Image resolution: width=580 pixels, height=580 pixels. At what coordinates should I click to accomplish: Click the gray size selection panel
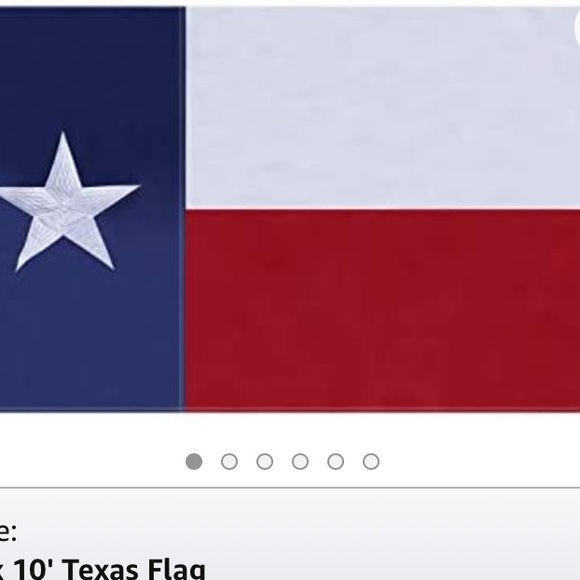[290, 534]
